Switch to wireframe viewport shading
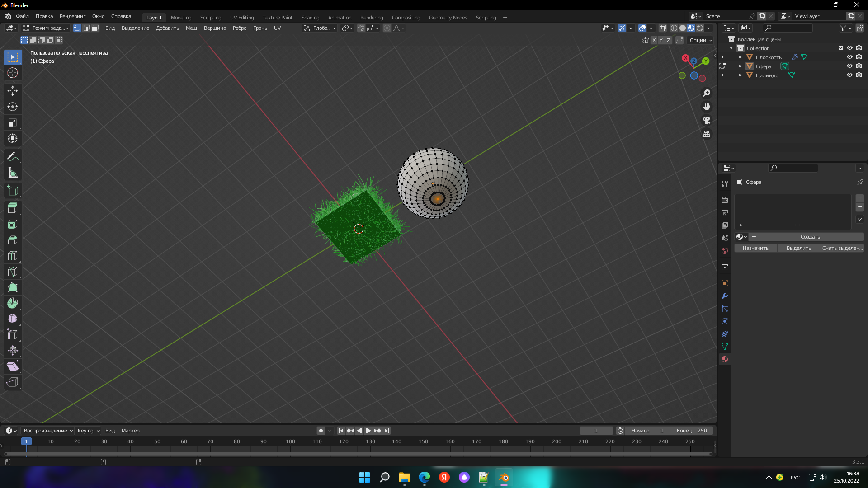868x488 pixels. (674, 28)
